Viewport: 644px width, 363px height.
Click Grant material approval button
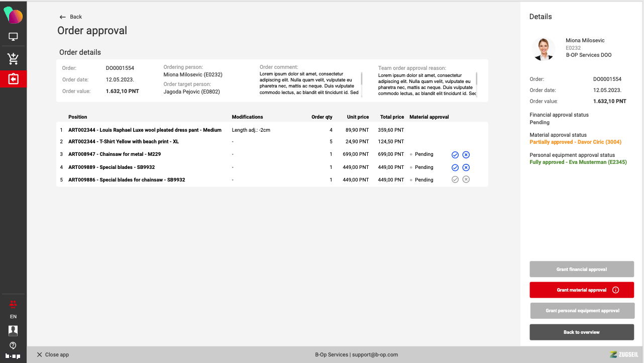[581, 290]
